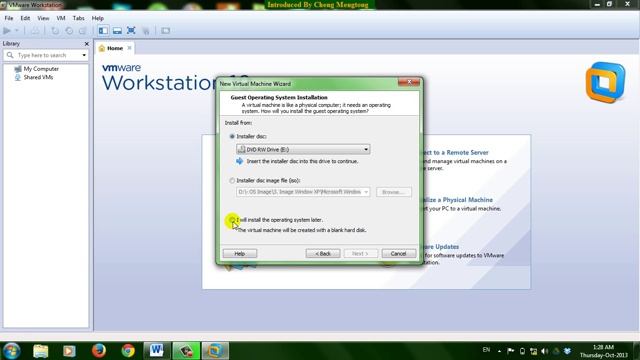Open the DVD RW Drive dropdown
Viewport: 640px width, 360px height.
coord(303,149)
